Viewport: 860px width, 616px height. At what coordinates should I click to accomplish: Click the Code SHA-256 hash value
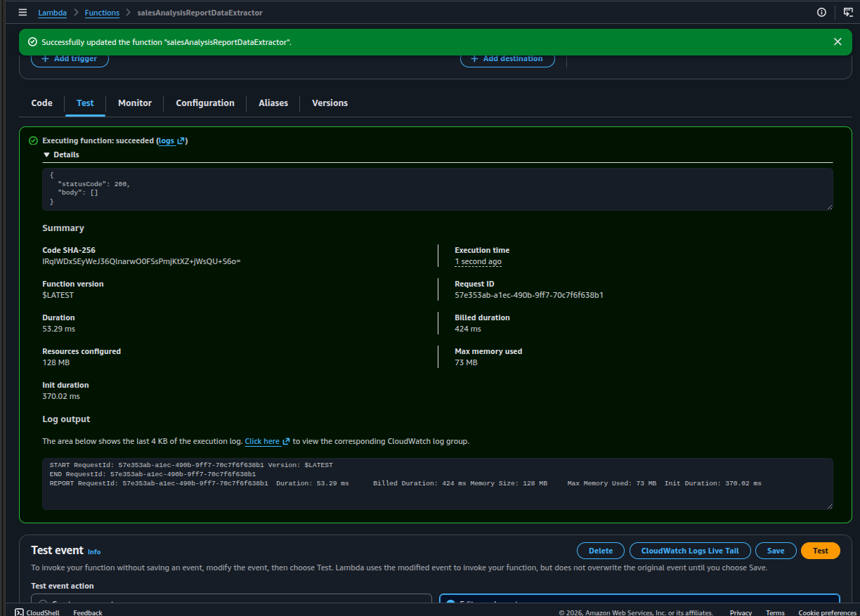click(x=141, y=261)
